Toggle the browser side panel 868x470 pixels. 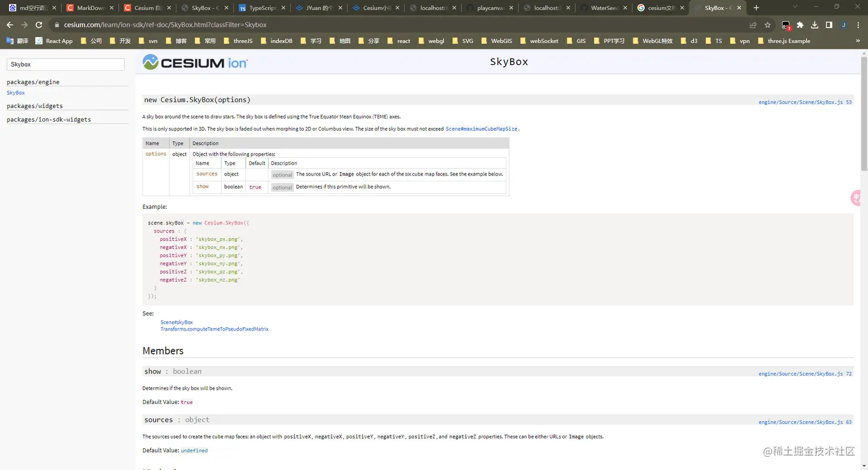(x=829, y=25)
